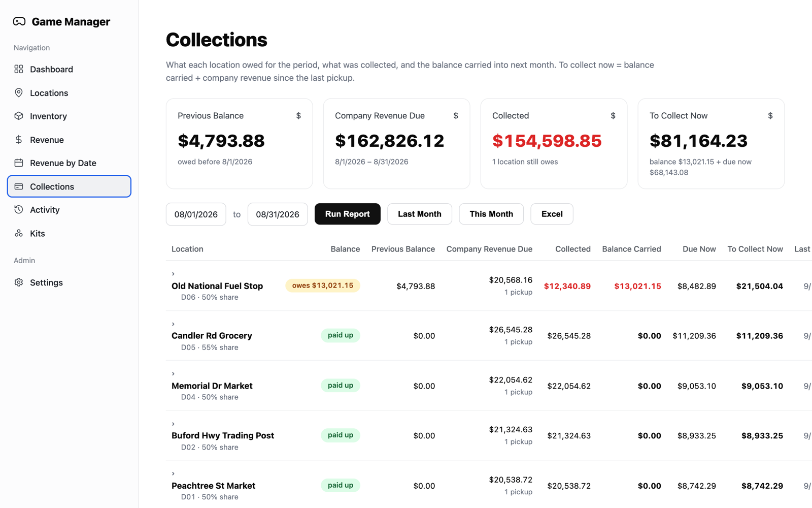
Task: Click the start date field 08/01/2026
Action: tap(196, 214)
